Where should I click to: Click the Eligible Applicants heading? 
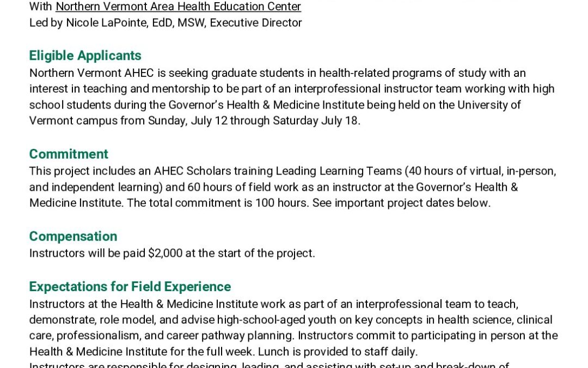(85, 56)
